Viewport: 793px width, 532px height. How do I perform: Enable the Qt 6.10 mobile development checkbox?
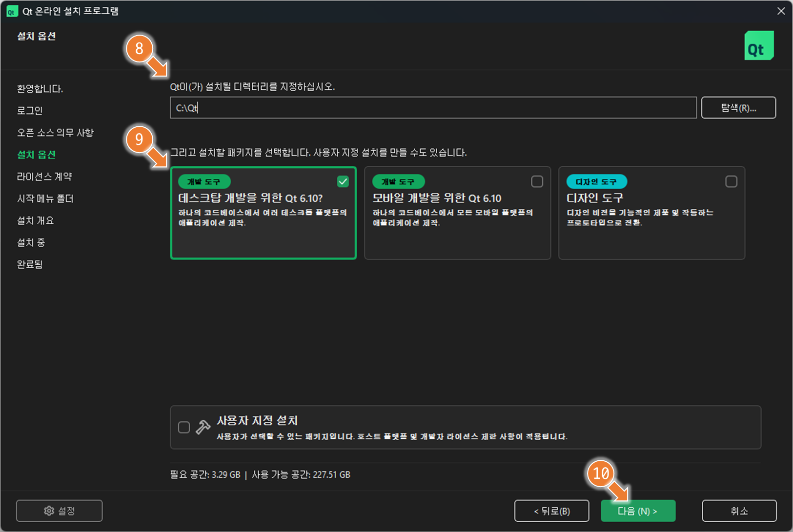(x=537, y=181)
